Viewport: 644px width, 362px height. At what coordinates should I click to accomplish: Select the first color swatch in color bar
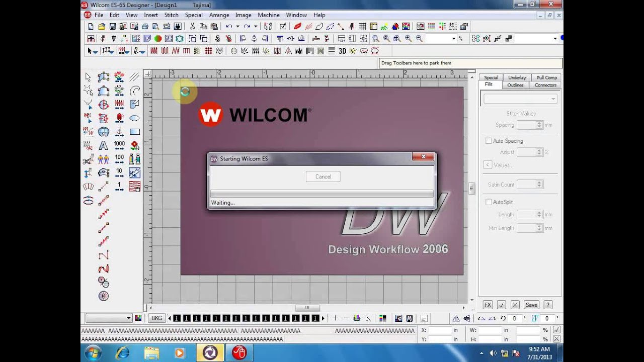coord(177,318)
